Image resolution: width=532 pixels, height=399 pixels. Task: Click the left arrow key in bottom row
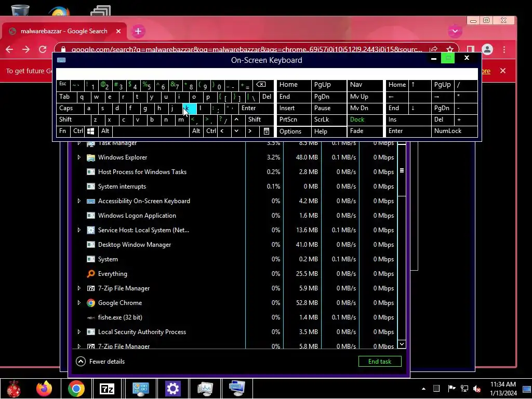point(222,131)
